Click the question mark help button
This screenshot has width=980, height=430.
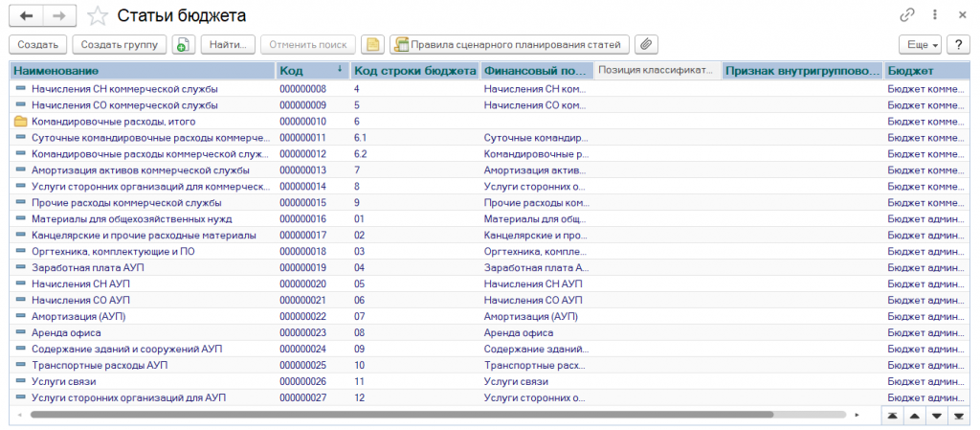click(x=957, y=45)
